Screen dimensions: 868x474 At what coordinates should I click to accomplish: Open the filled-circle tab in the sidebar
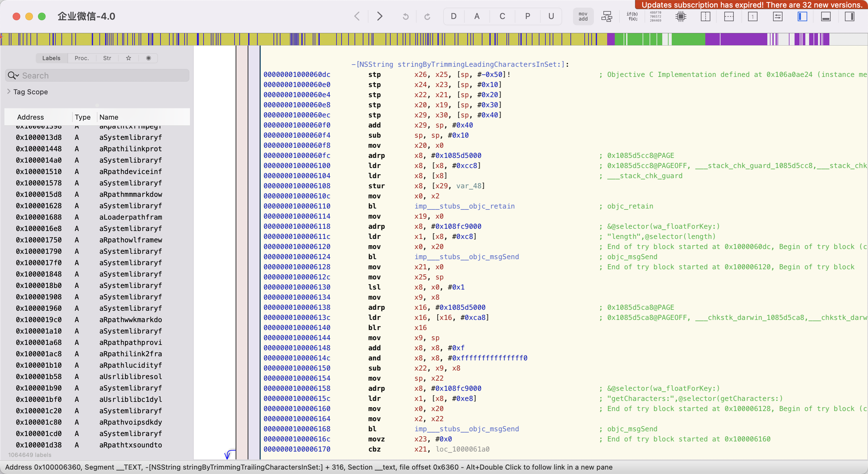148,58
